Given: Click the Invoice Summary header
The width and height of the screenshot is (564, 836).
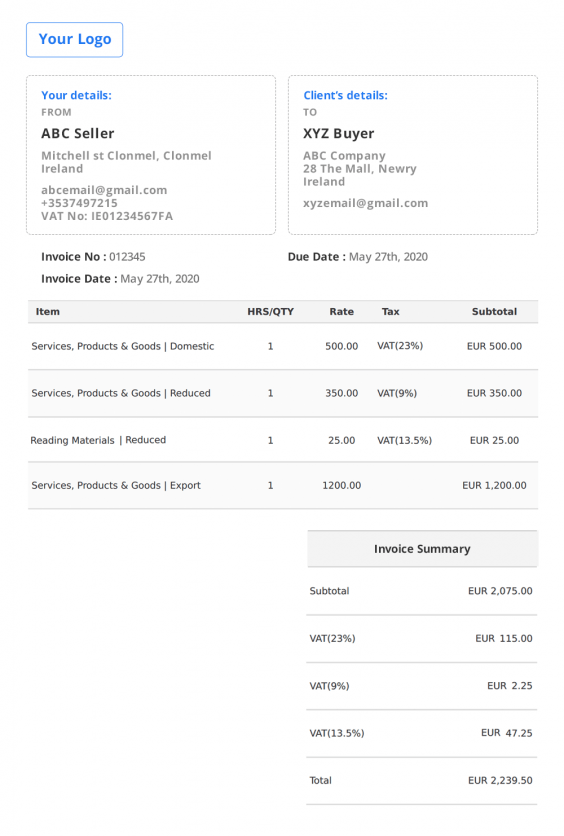Looking at the screenshot, I should pyautogui.click(x=422, y=549).
